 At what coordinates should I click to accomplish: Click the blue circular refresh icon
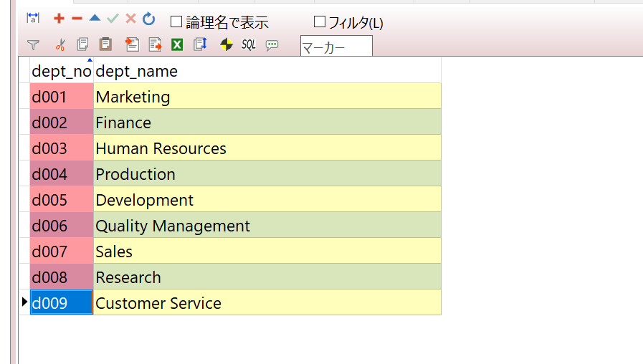tap(149, 19)
